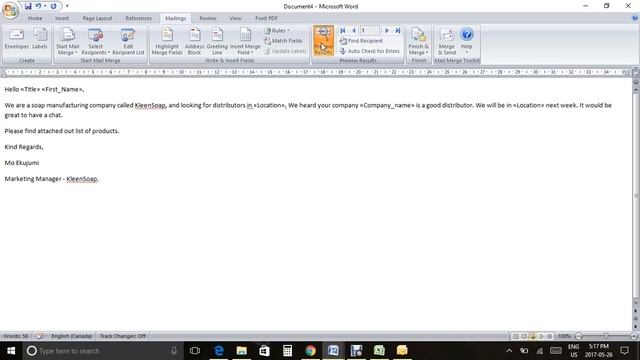640x360 pixels.
Task: Open Match Fields dialog
Action: [x=283, y=41]
